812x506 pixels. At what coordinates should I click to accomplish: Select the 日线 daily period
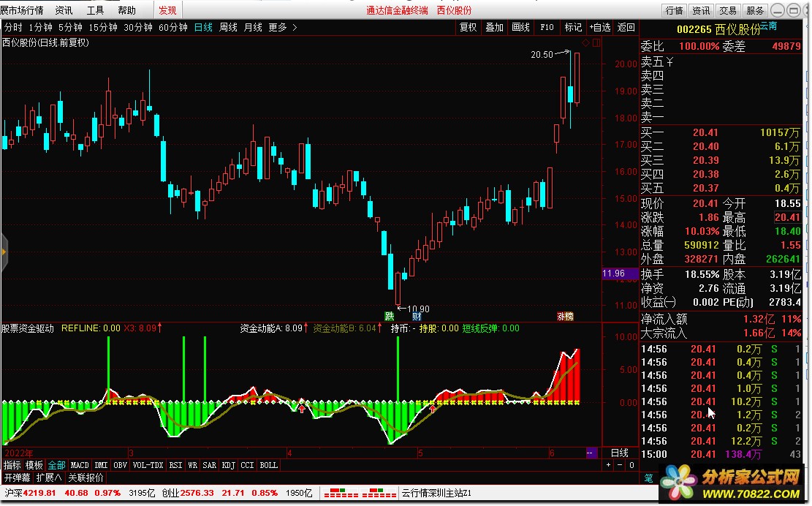tap(203, 27)
